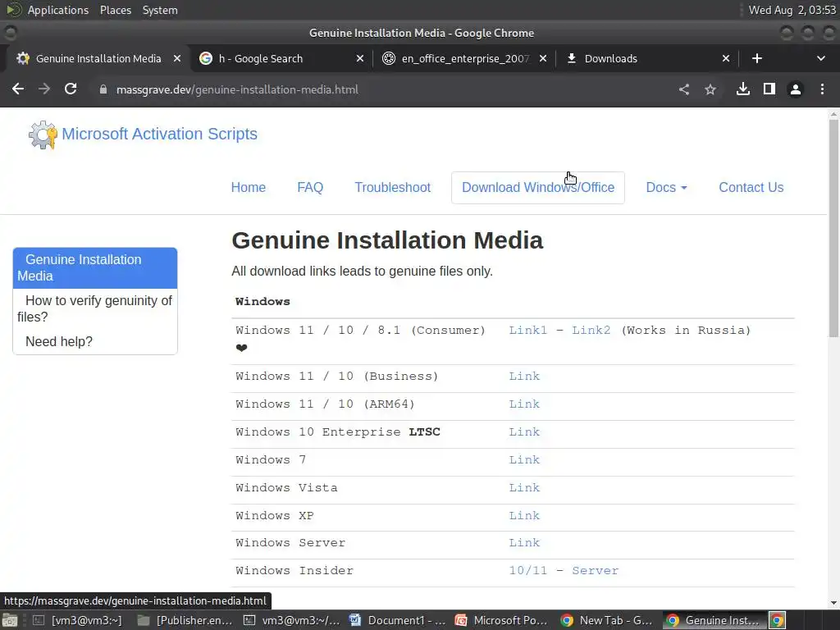Open Link for Windows 10 Enterprise LTSC
Image resolution: width=840 pixels, height=630 pixels.
pos(524,431)
